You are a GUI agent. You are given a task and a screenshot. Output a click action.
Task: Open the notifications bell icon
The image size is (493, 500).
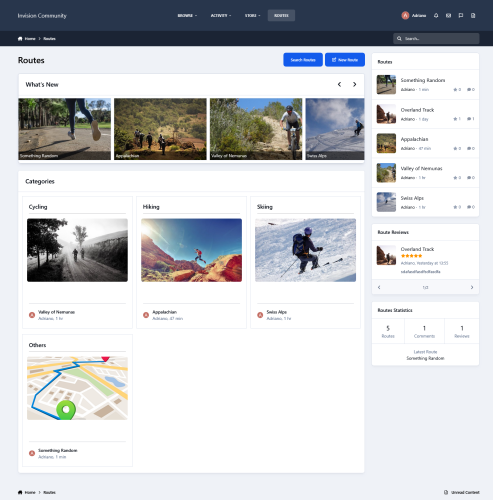(x=436, y=15)
